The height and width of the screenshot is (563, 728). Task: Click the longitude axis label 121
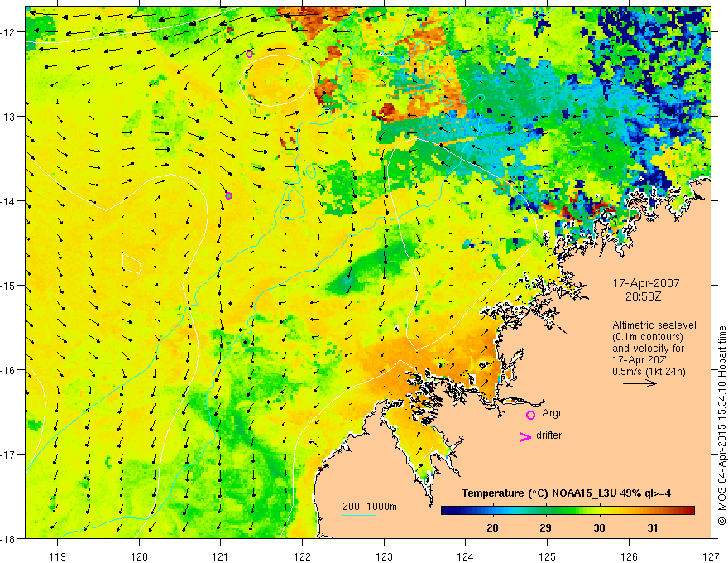point(221,556)
